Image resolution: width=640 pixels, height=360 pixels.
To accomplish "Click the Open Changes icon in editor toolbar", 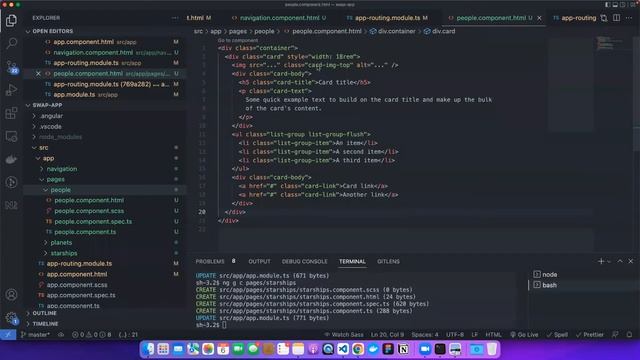I will (604, 18).
